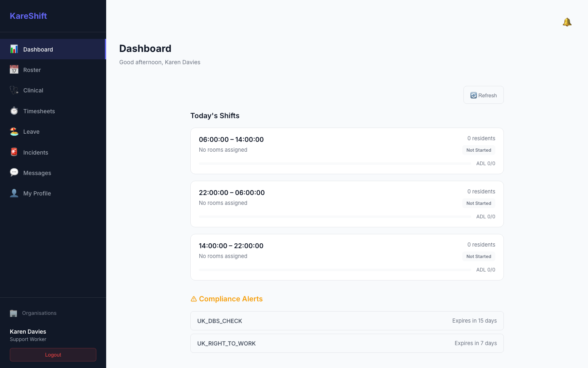Click Not Started badge on 06:00 shift
The image size is (588, 368).
coord(479,150)
